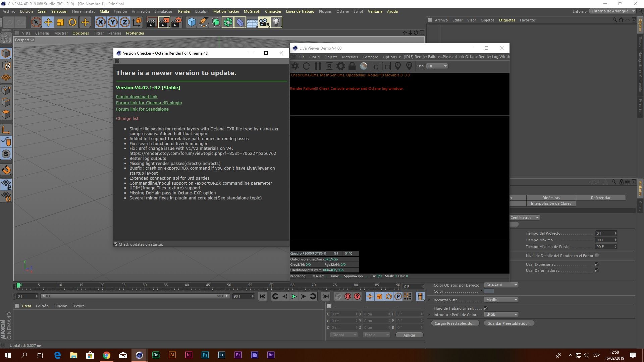
Task: Add a Cube primitive object
Action: tap(192, 22)
